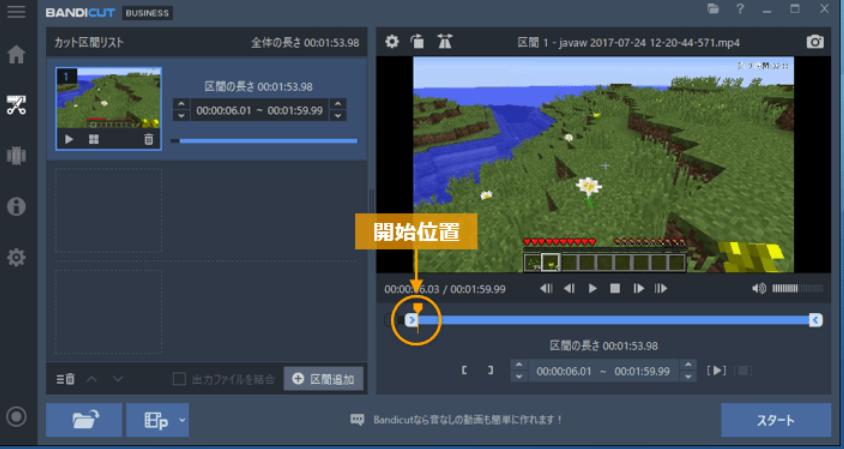Image resolution: width=844 pixels, height=449 pixels.
Task: Edit end time 00:01:59.99 below timeline
Action: tap(642, 371)
